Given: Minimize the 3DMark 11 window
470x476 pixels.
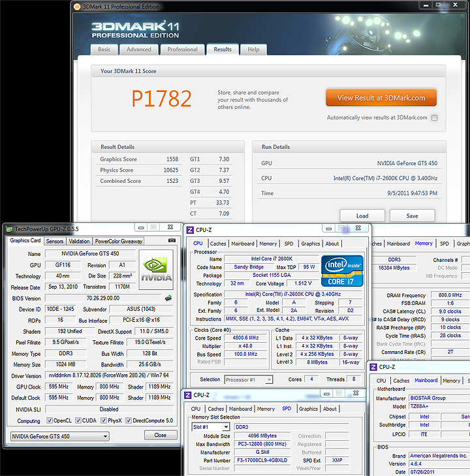Looking at the screenshot, I should (x=426, y=5).
